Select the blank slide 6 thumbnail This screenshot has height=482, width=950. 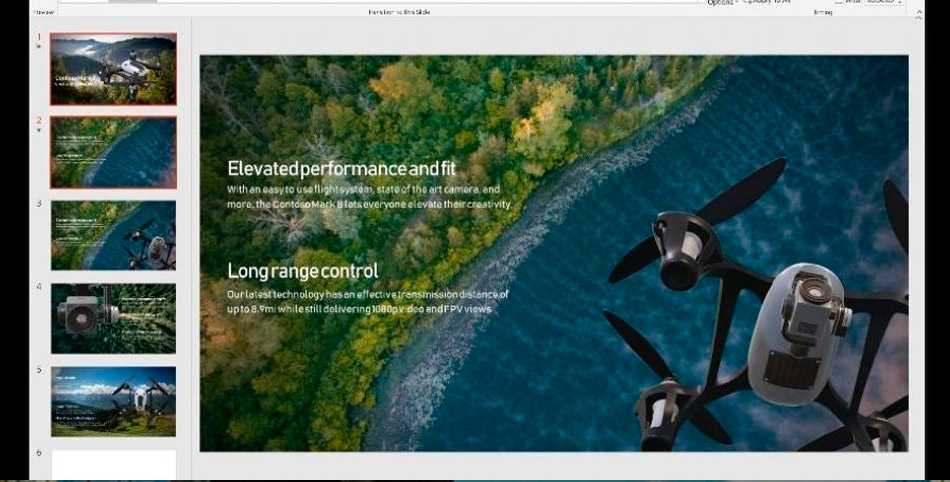coord(113,465)
